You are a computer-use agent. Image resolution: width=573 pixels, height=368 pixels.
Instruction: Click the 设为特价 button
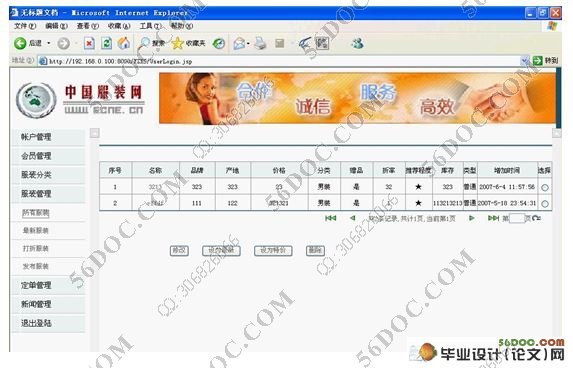(273, 250)
